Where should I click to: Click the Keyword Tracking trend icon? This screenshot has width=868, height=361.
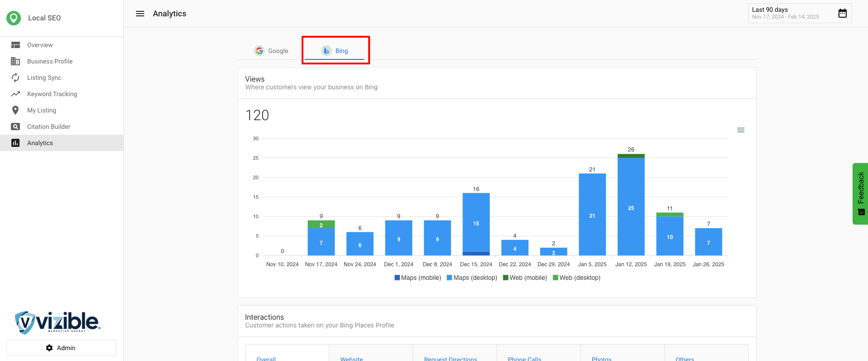(x=15, y=94)
